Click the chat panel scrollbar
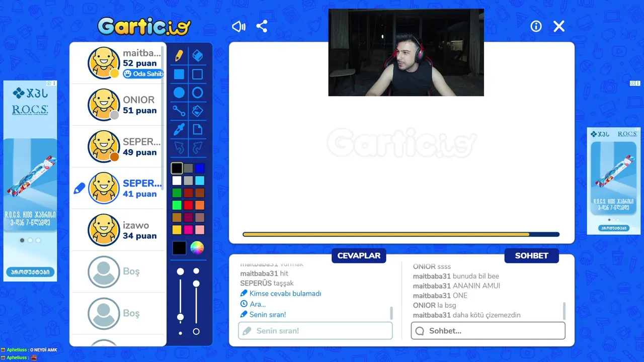Viewport: 644px width, 362px height. point(564,311)
